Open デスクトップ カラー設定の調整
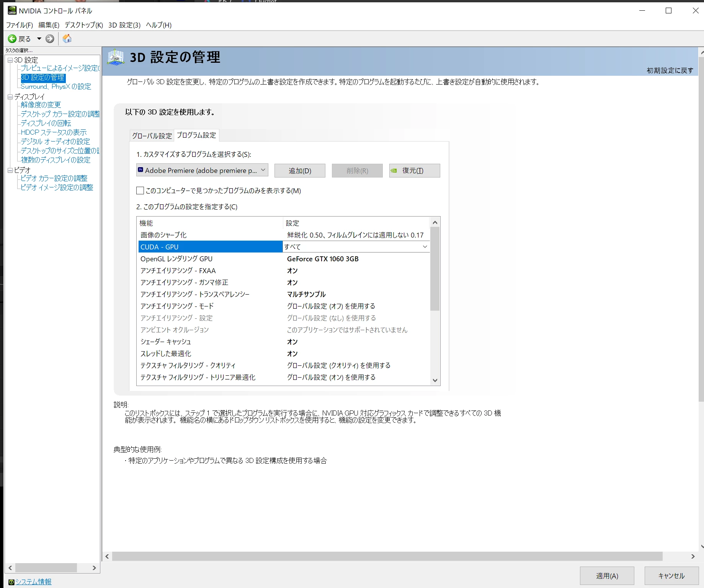 click(x=60, y=114)
